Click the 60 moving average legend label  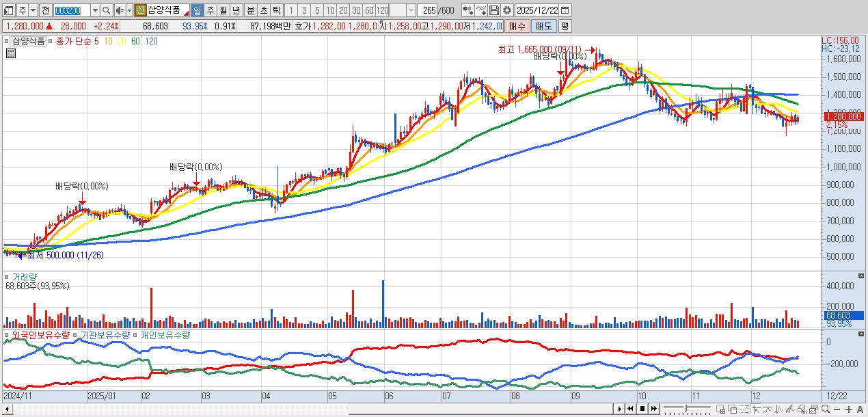click(x=135, y=41)
